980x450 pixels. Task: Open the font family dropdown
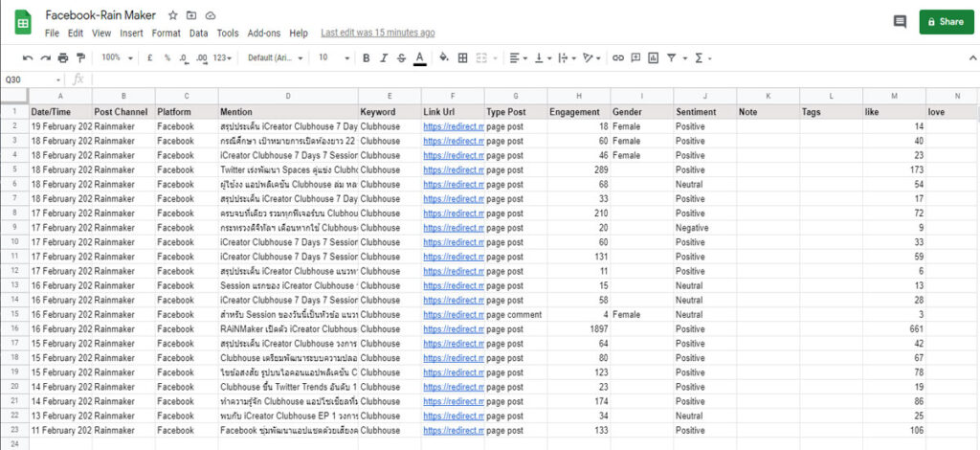point(275,57)
